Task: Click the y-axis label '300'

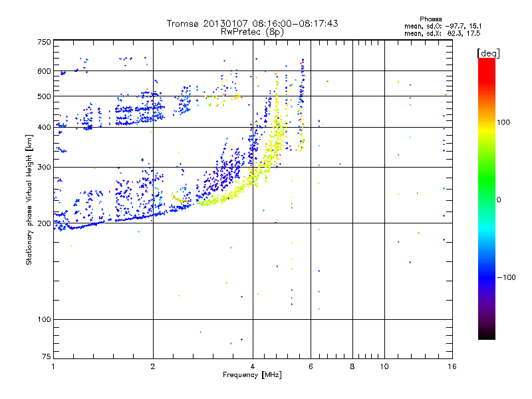Action: (x=45, y=168)
